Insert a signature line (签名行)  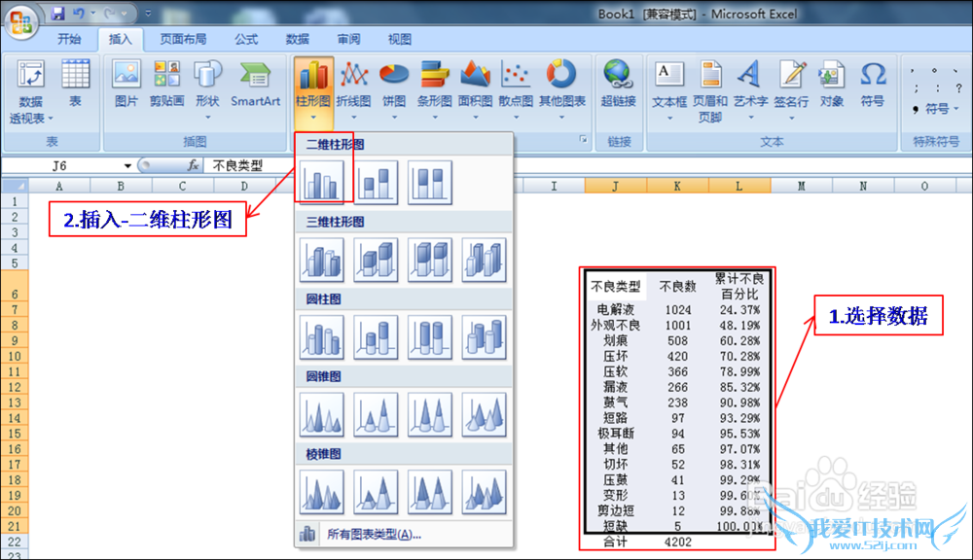[791, 89]
